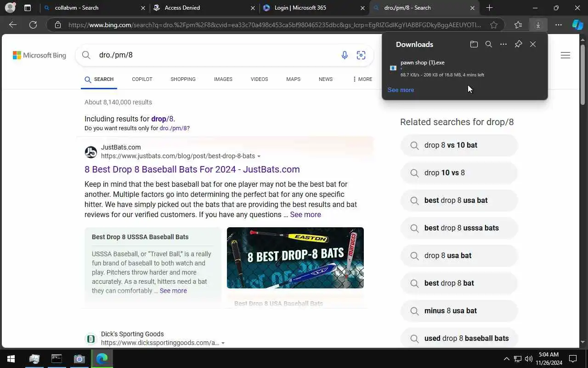Toggle the Downloads toolbar button
This screenshot has width=588, height=368.
coord(538,25)
